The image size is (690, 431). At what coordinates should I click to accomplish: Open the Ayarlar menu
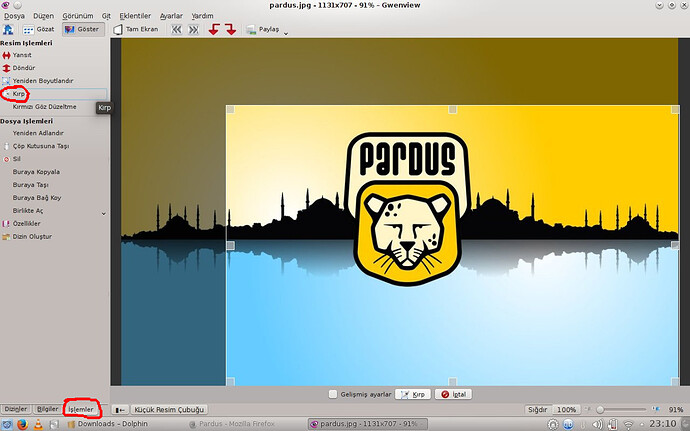[x=171, y=16]
